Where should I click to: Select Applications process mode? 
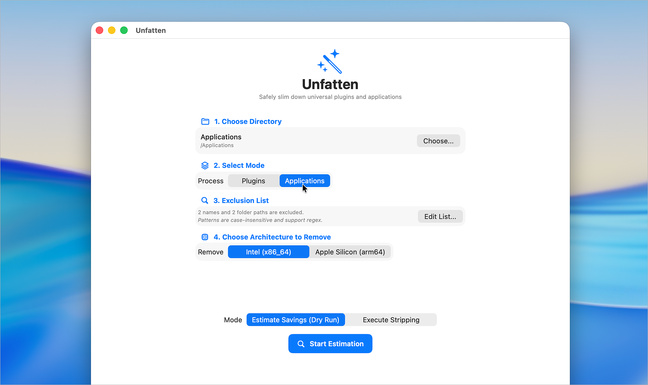(x=305, y=181)
